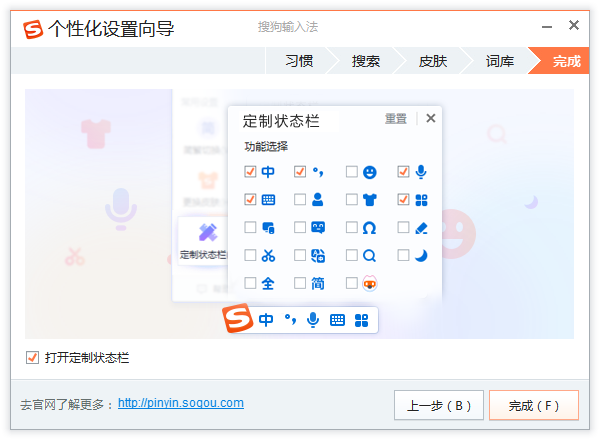Click the keyboard icon on status bar preview
Screen dimensions: 600x440
pyautogui.click(x=337, y=320)
